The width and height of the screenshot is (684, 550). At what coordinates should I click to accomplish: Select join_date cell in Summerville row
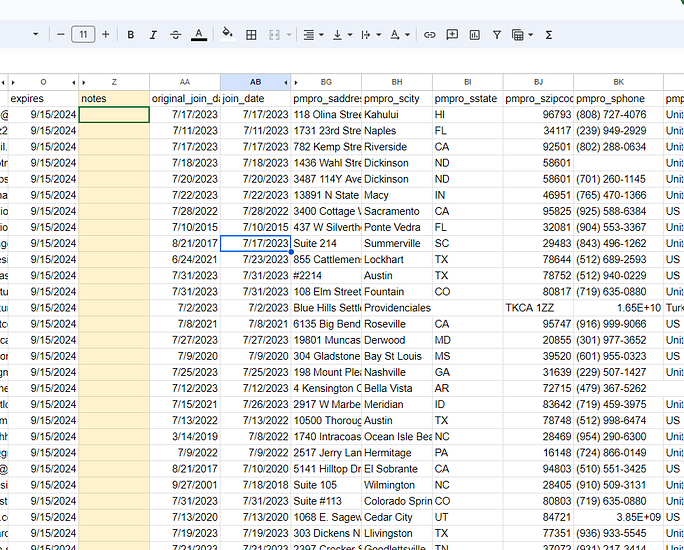(x=255, y=243)
